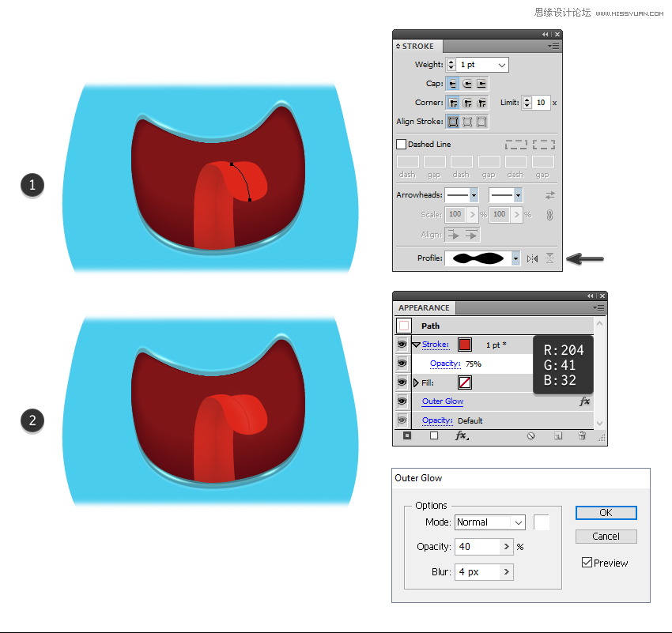Add new stroke in Appearance panel
The width and height of the screenshot is (672, 633).
(x=407, y=435)
